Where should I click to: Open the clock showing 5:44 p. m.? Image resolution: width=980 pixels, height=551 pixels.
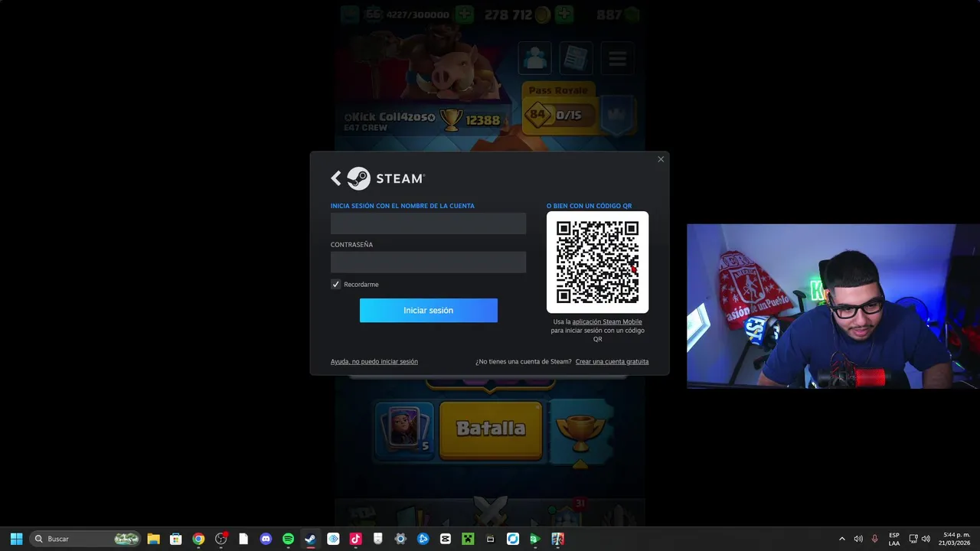[x=956, y=539]
